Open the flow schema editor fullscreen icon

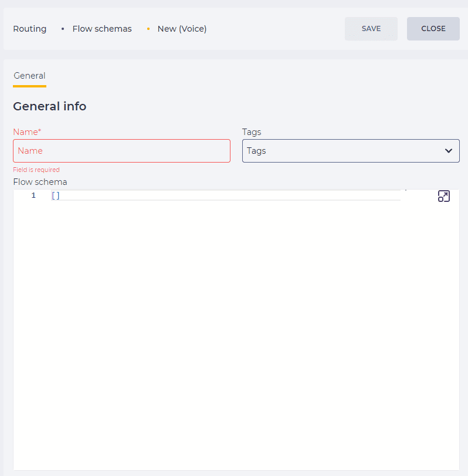click(444, 196)
